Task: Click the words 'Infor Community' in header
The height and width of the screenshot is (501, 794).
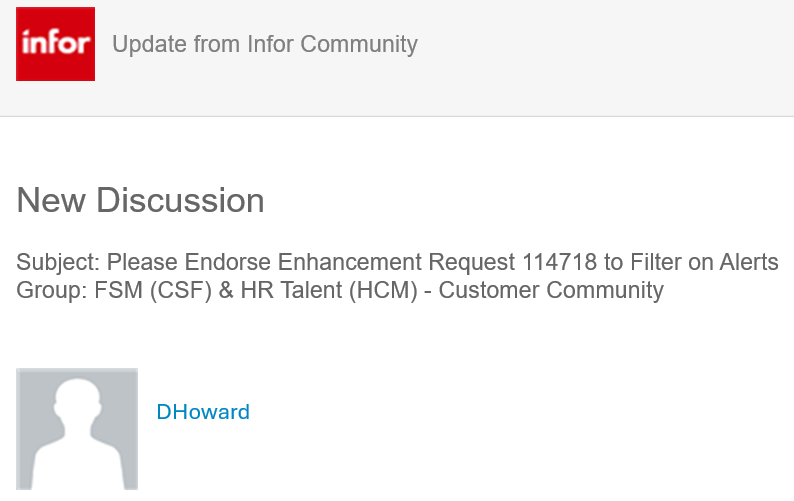Action: (x=333, y=44)
